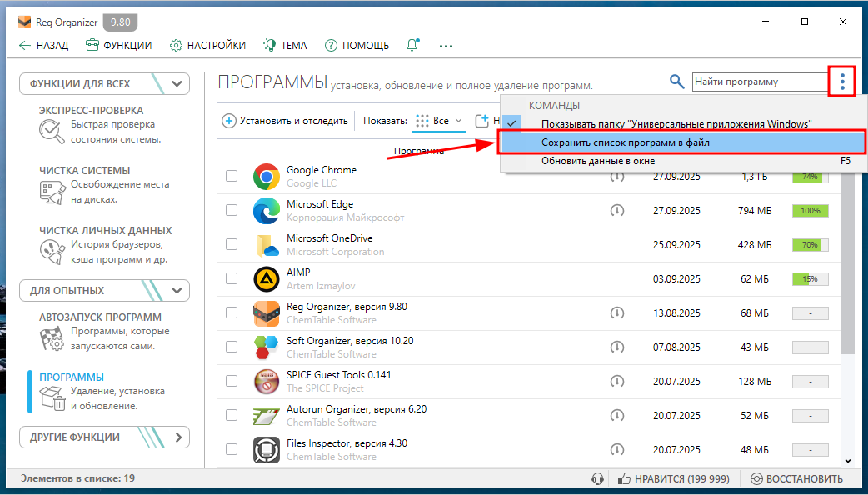This screenshot has height=495, width=868.
Task: Tick the Microsoft OneDrive checkbox
Action: point(232,245)
